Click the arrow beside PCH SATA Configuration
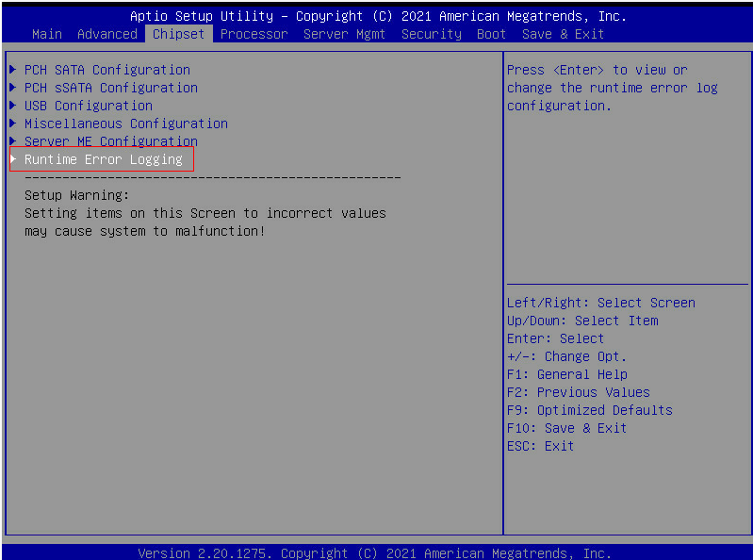The image size is (753, 560). pyautogui.click(x=13, y=70)
